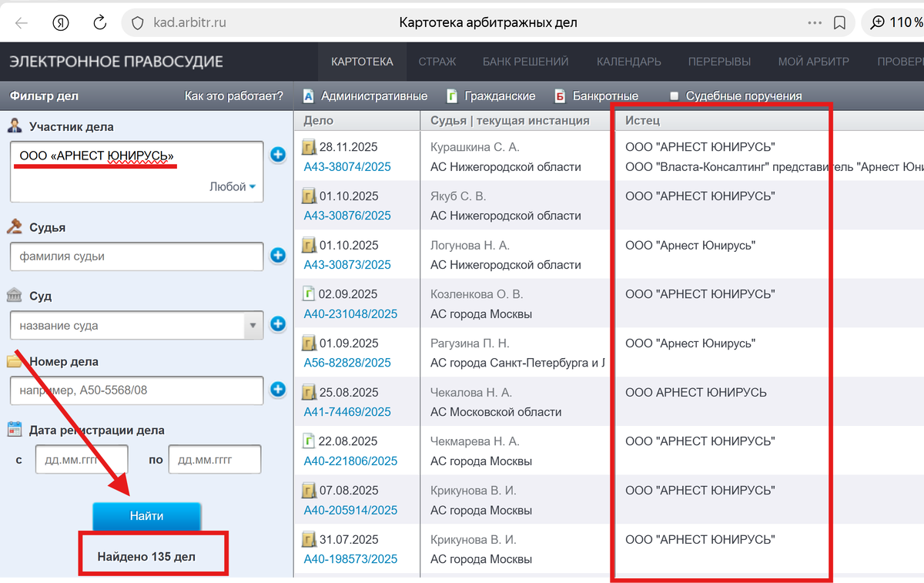Viewport: 924px width, 583px height.
Task: Click the Найдено 135 дел result text
Action: pos(146,556)
